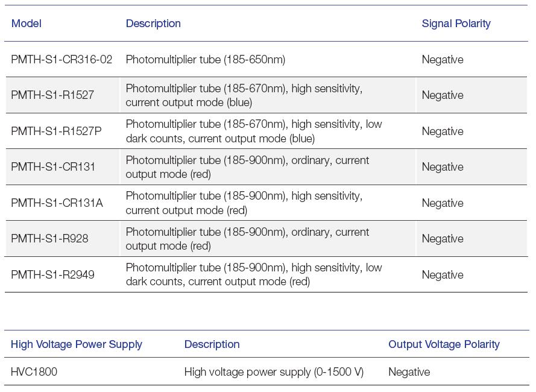The image size is (536, 392).
Task: Click the PMTH-S1-R2949 model cell
Action: click(x=52, y=275)
